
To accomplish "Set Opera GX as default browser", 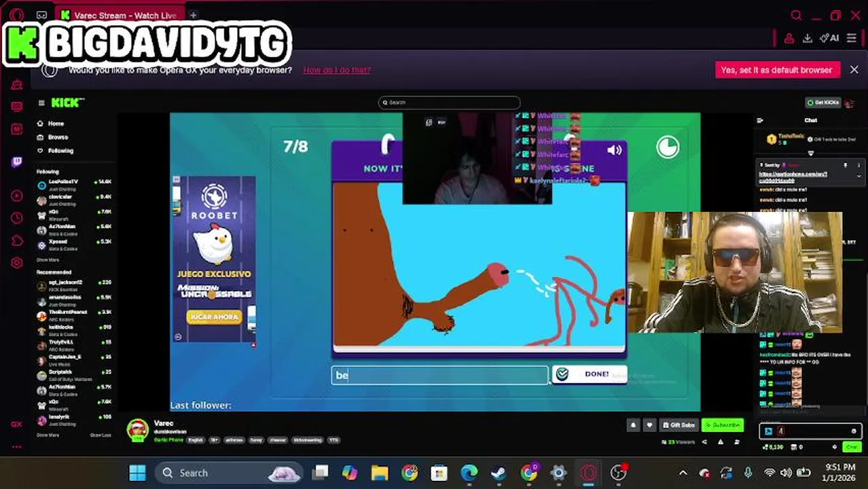I will click(776, 70).
